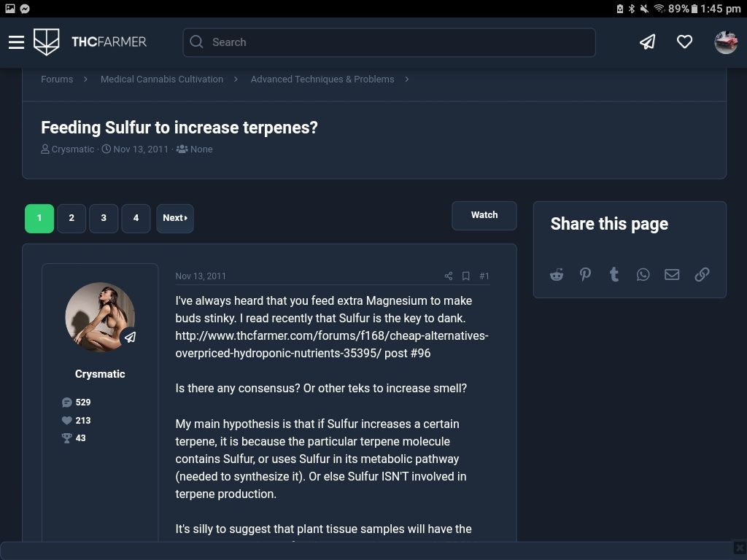Click the Next page button
Image resolution: width=747 pixels, height=560 pixels.
click(x=175, y=218)
